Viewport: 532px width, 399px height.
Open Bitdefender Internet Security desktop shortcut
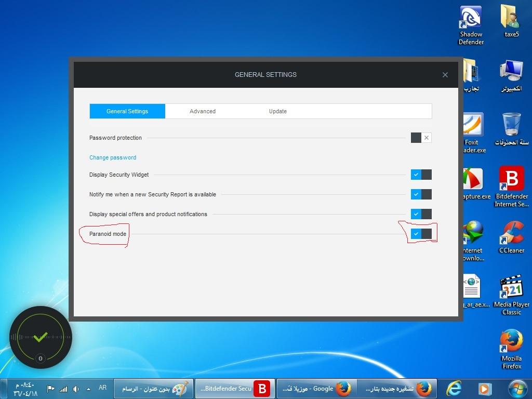pos(511,187)
